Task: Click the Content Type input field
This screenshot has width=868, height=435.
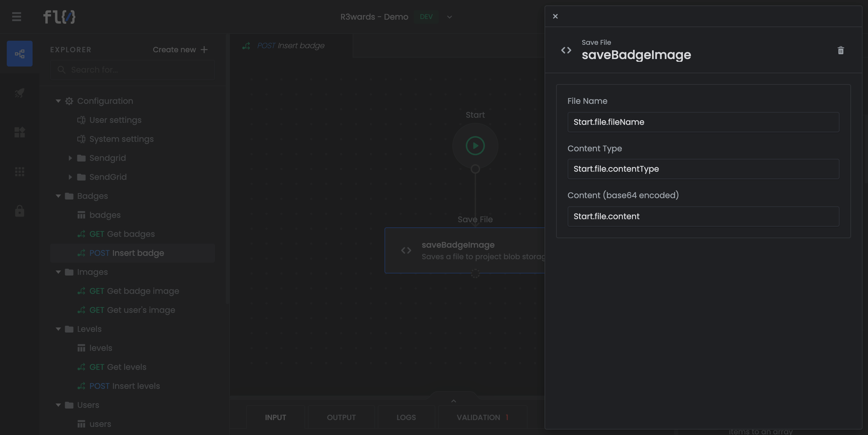Action: point(703,169)
